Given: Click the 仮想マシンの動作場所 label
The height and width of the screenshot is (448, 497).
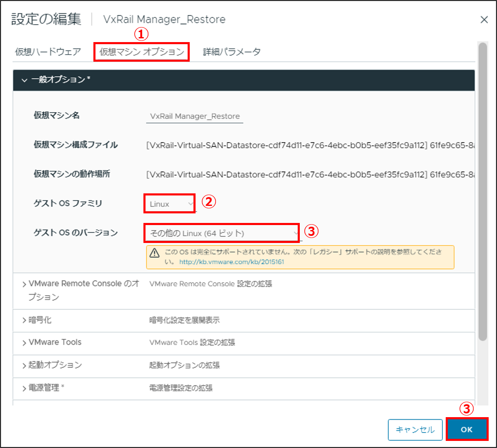Looking at the screenshot, I should (72, 174).
